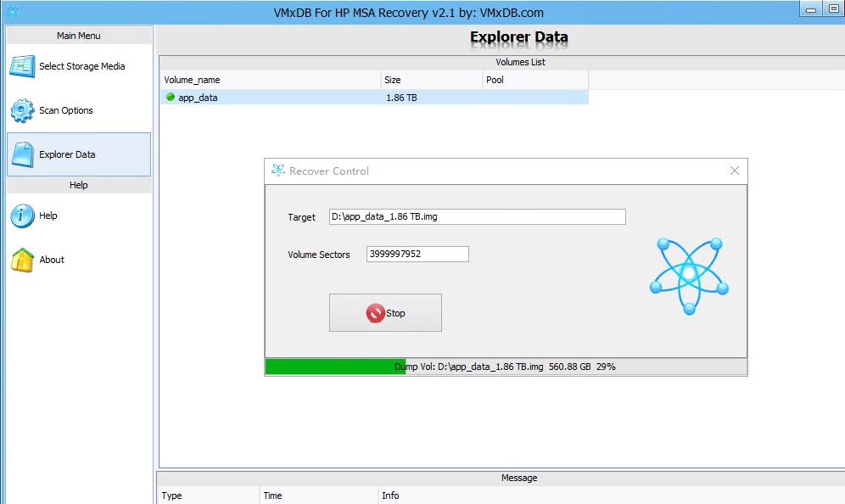The width and height of the screenshot is (845, 504).
Task: Click the Help section header in the sidebar
Action: pos(79,185)
